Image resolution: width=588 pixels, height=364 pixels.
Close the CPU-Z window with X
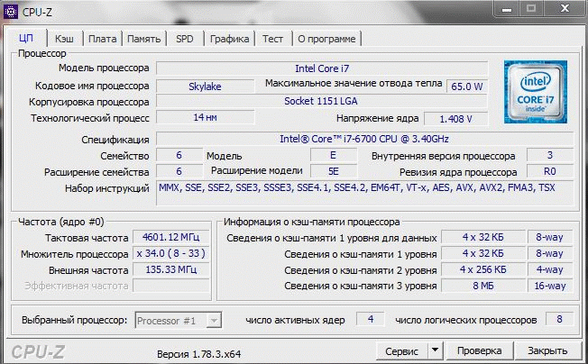coord(565,8)
